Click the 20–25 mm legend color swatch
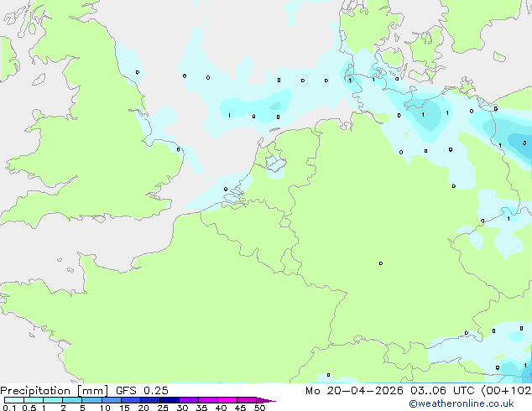This screenshot has height=411, width=532. click(150, 400)
